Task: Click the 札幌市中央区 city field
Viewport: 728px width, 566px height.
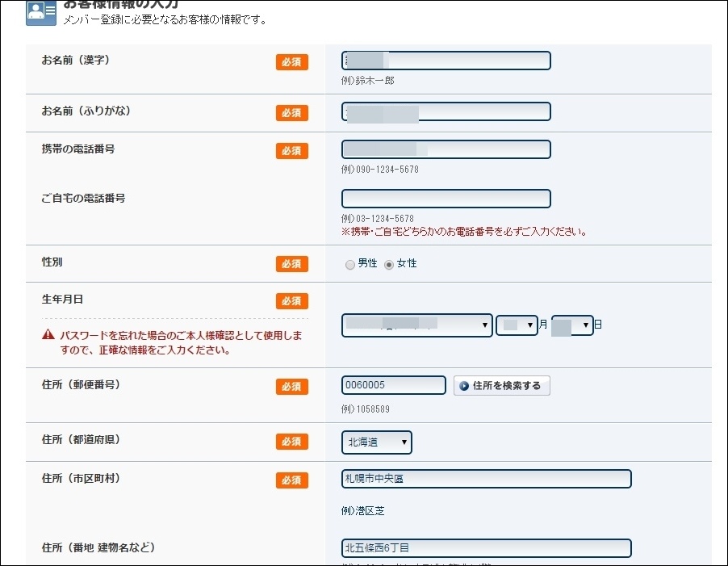Action: point(486,479)
